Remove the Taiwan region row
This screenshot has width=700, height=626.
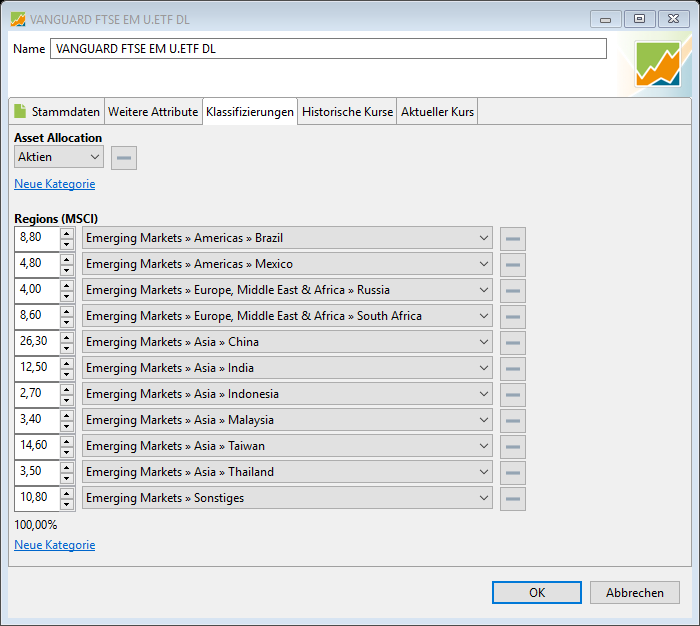512,447
